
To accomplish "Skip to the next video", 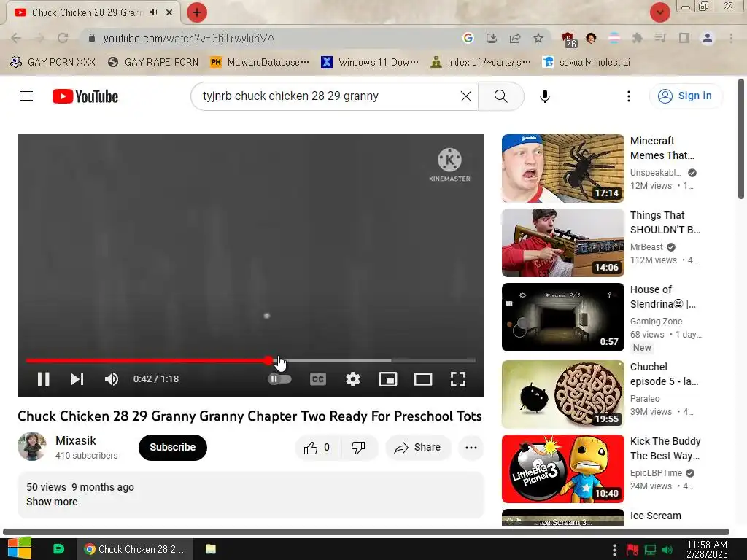I will tap(77, 379).
